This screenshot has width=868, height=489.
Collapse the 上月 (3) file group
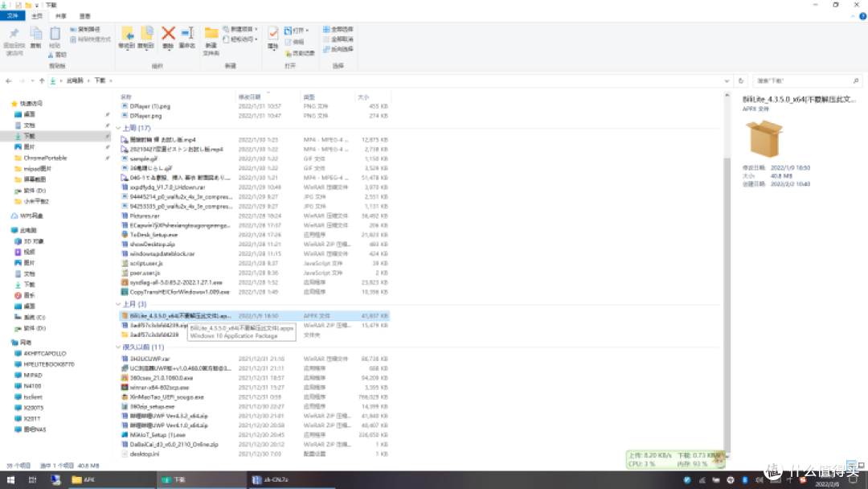(119, 305)
